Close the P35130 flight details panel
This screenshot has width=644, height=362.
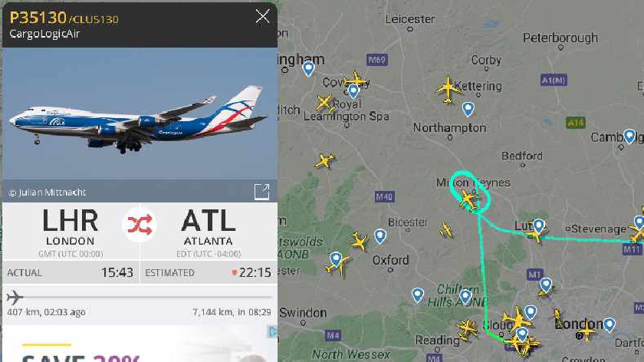coord(262,16)
